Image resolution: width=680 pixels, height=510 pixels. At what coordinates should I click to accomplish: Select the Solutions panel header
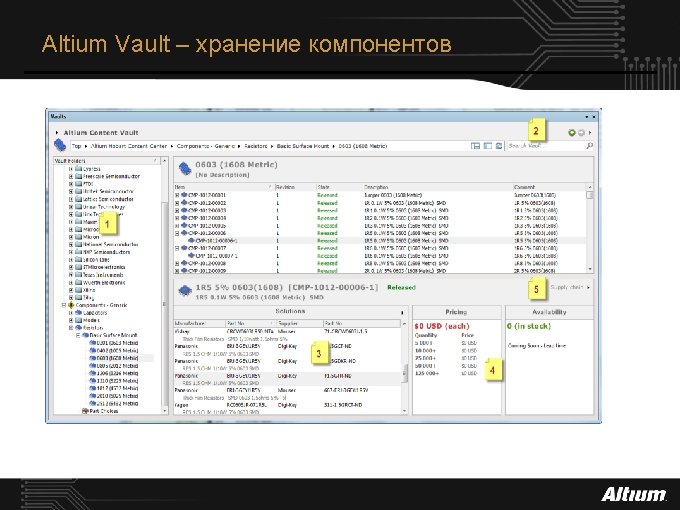[x=290, y=311]
